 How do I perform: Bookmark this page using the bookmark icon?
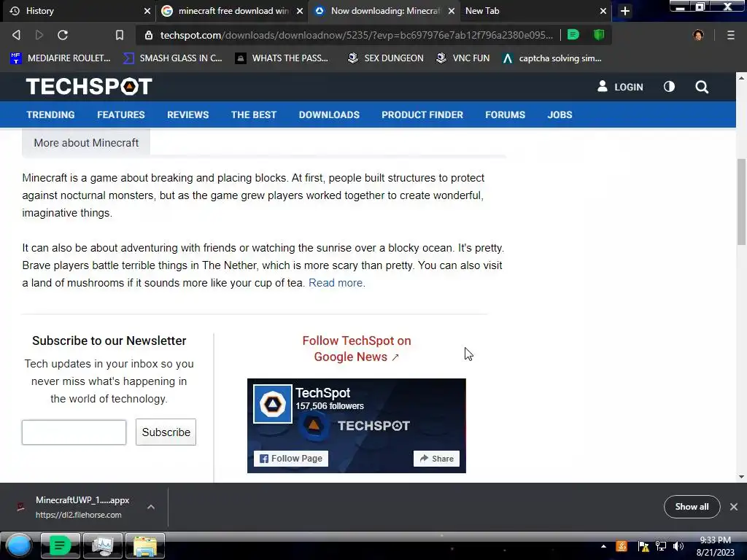[120, 35]
